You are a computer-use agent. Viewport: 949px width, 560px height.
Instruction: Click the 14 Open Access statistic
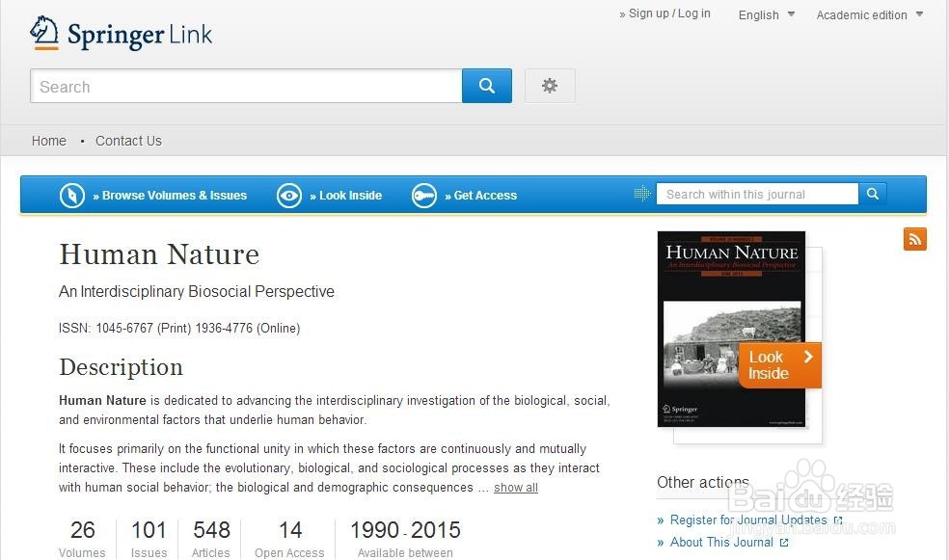(x=290, y=538)
